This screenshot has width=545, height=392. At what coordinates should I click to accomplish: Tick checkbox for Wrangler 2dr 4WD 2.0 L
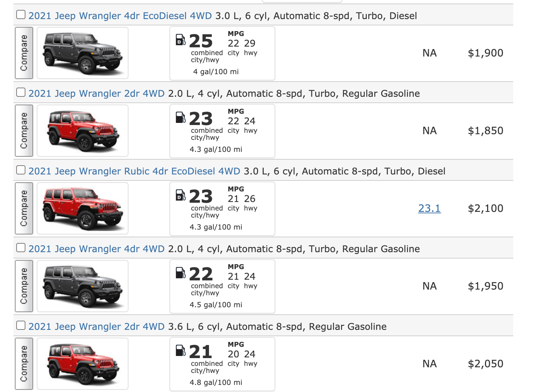click(x=21, y=93)
